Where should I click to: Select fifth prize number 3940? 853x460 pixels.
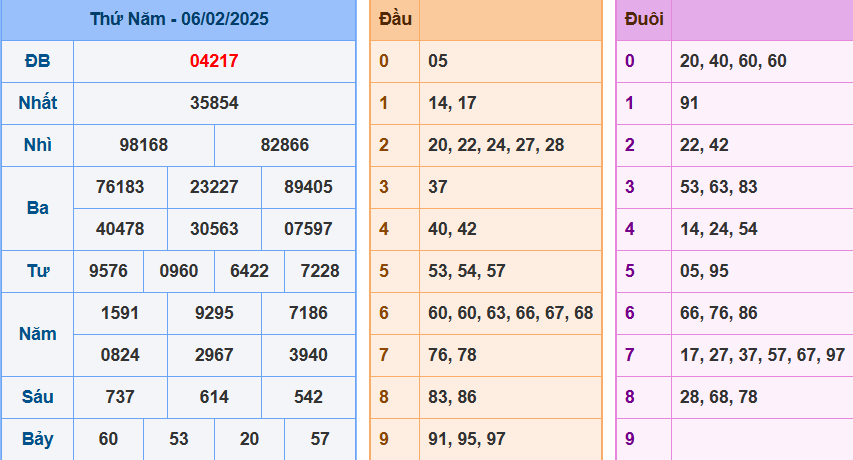308,355
